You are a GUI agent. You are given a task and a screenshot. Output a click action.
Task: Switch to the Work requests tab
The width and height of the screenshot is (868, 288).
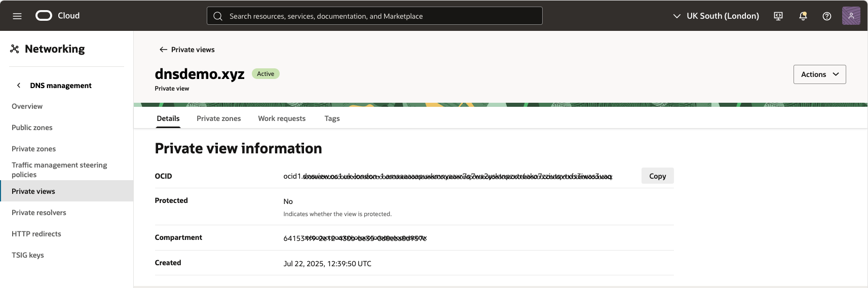282,118
